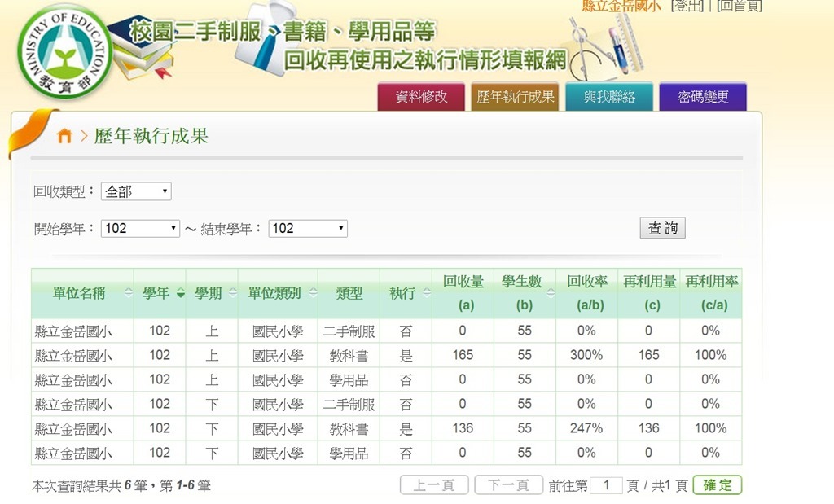Sort table by 學年 column arrow
The width and height of the screenshot is (834, 504).
180,294
